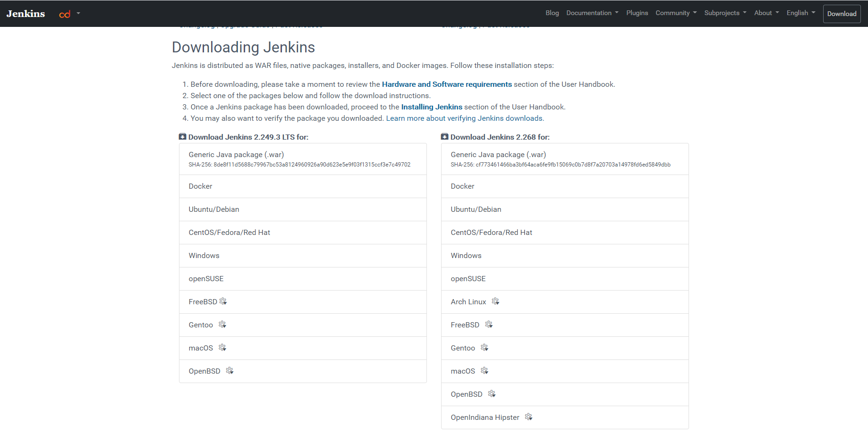
Task: Click the gear icon next to Arch Linux
Action: pyautogui.click(x=495, y=301)
